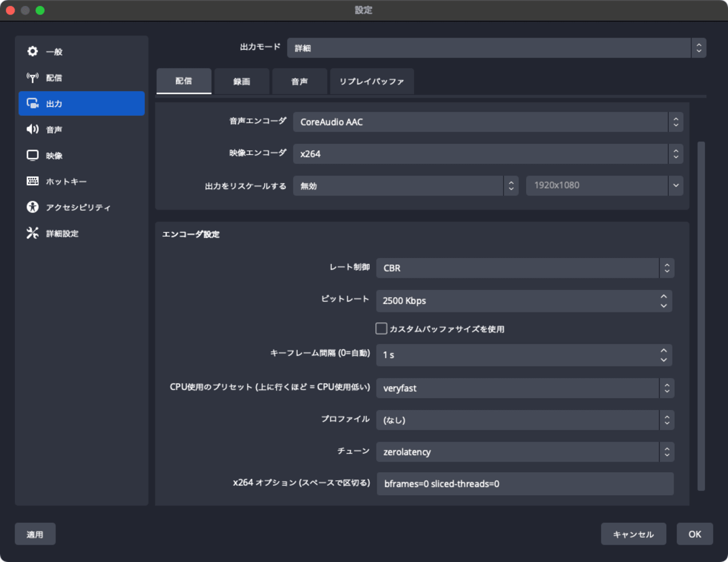Decrease キーフレーム間隔 with down arrow
The image size is (728, 562).
click(664, 360)
